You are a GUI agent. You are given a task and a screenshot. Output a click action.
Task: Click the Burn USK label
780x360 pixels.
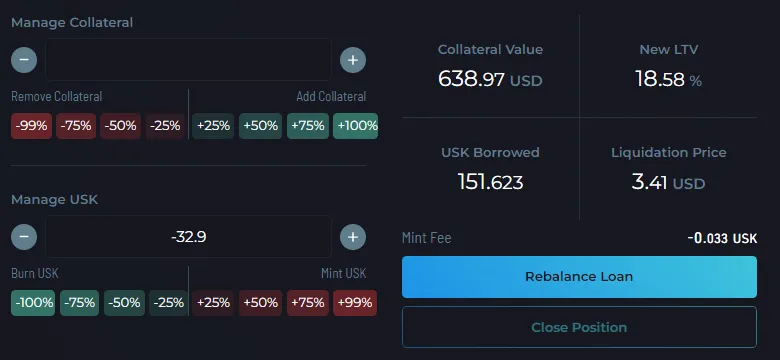tap(35, 273)
